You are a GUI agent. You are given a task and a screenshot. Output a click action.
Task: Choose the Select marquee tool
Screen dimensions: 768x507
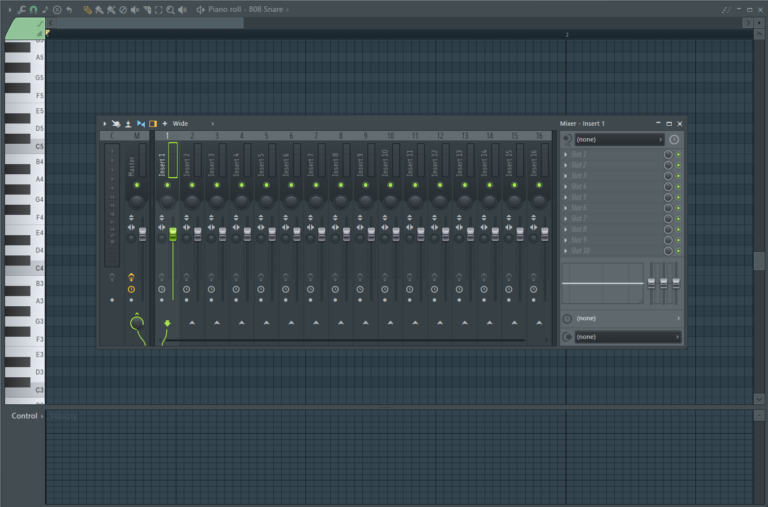[x=159, y=9]
